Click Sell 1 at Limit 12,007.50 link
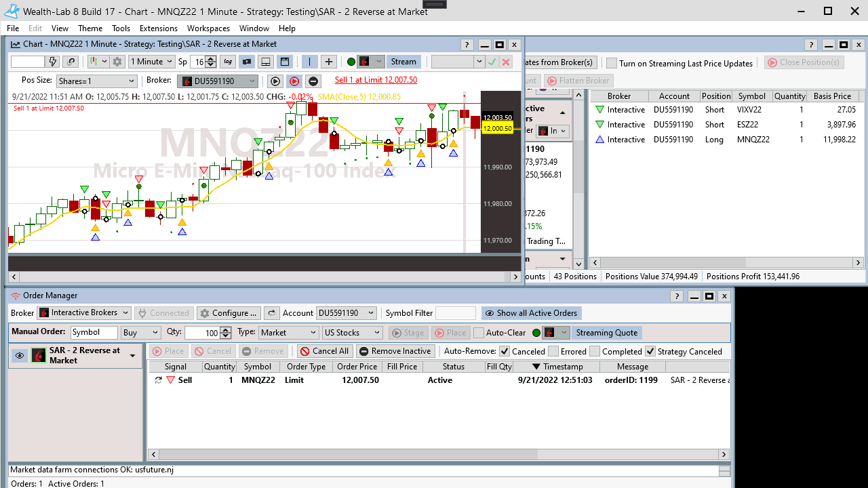868x488 pixels. (x=376, y=80)
